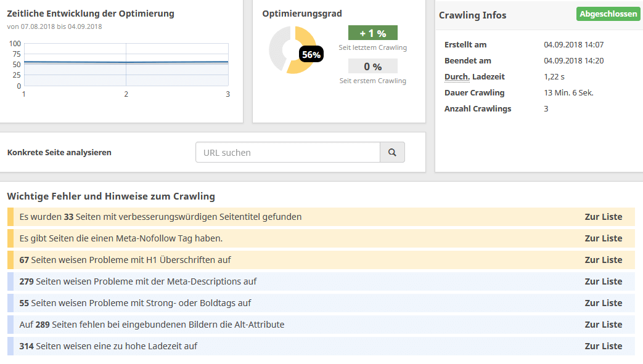Open Zur Liste for Strong- oder Boldtags
This screenshot has height=364, width=643.
pyautogui.click(x=603, y=303)
